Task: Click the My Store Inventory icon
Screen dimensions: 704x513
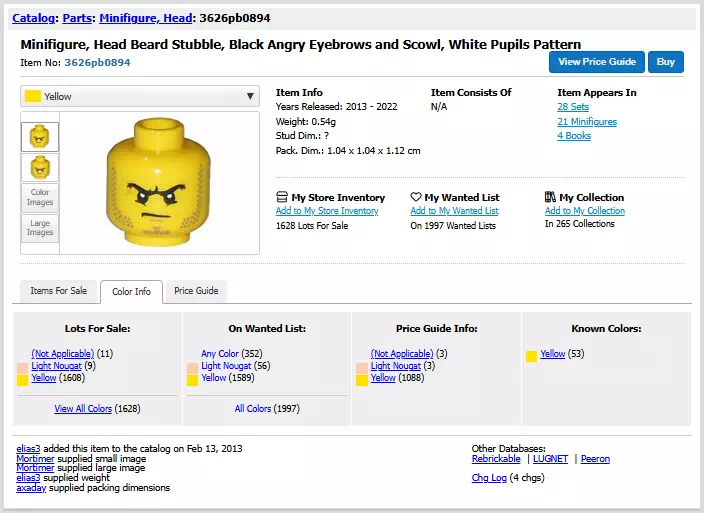Action: click(x=282, y=197)
